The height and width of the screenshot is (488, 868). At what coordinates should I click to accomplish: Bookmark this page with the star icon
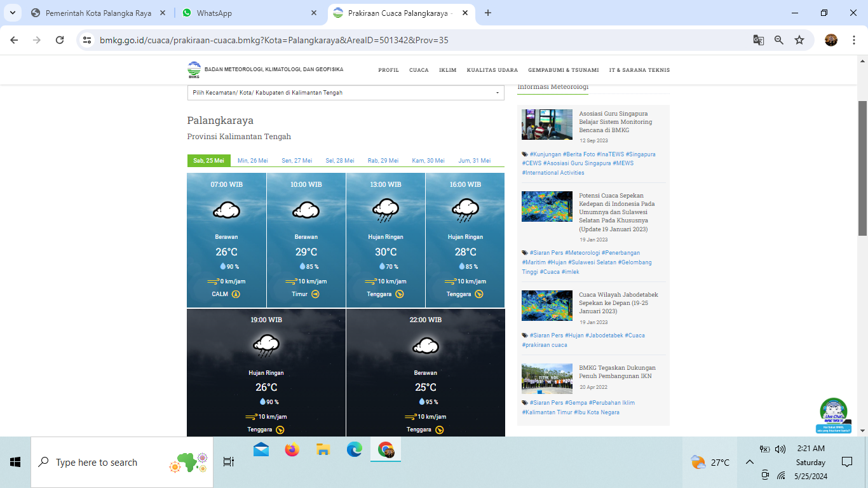(x=799, y=40)
